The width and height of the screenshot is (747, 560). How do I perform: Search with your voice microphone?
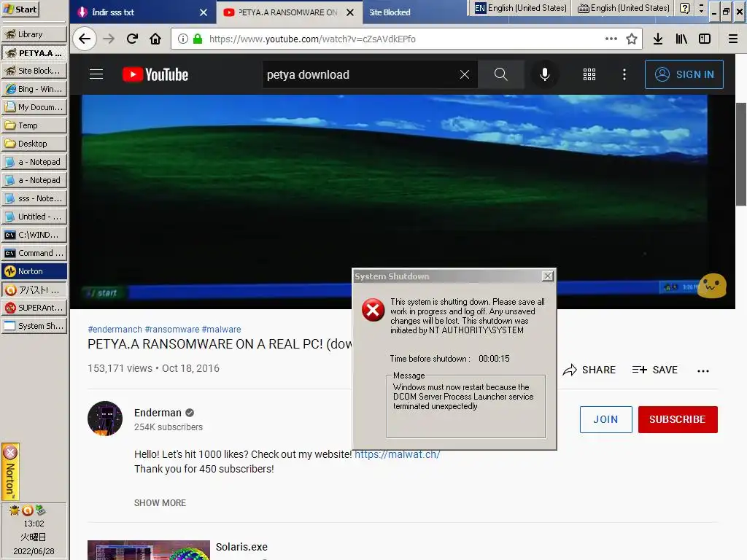(545, 74)
